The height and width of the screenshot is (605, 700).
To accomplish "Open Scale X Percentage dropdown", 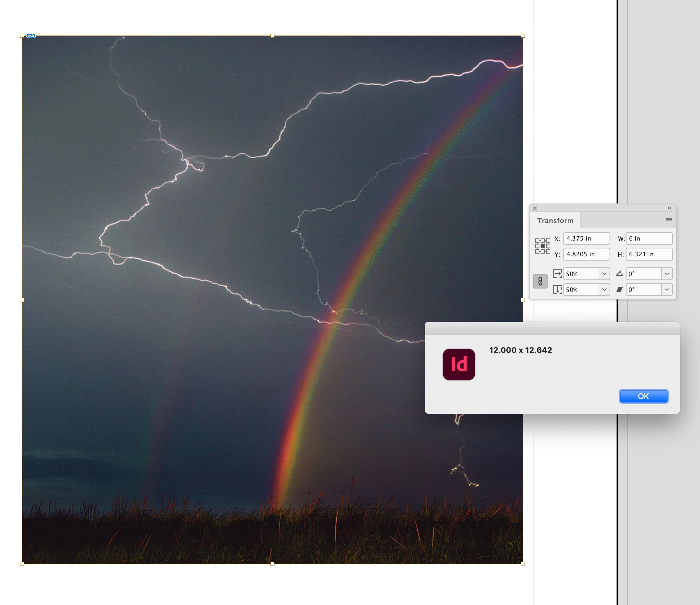I will [x=604, y=274].
